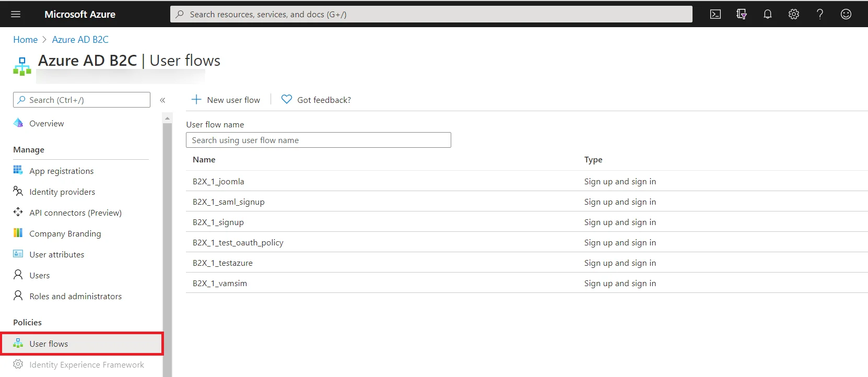Click the Microsoft Azure logo text
Screen dimensions: 868x377
80,14
